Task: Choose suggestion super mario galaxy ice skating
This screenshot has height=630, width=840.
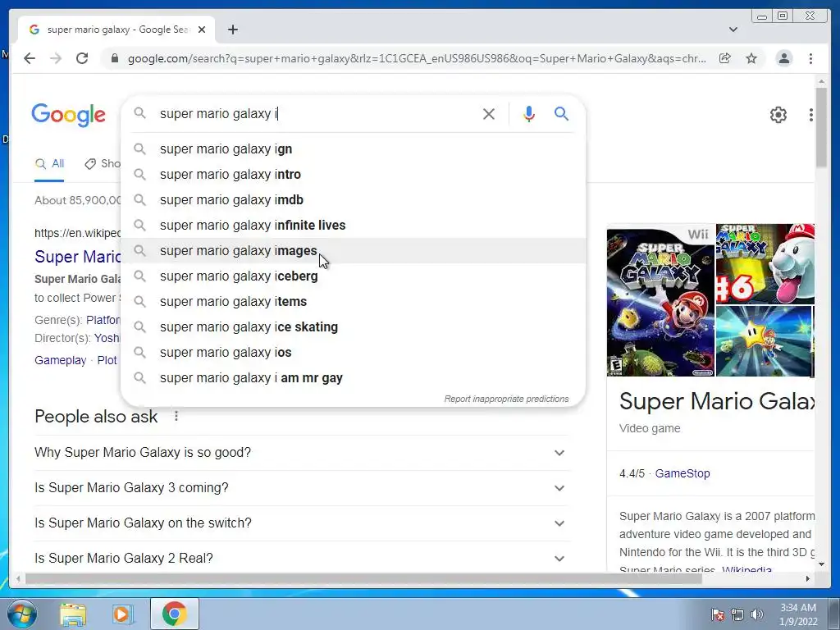Action: (354, 326)
